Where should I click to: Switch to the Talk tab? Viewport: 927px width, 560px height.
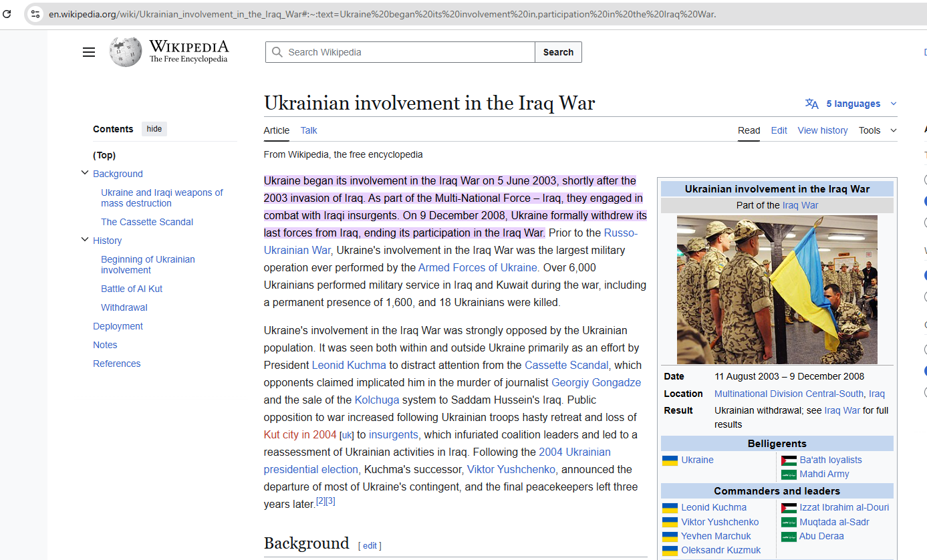pos(309,130)
